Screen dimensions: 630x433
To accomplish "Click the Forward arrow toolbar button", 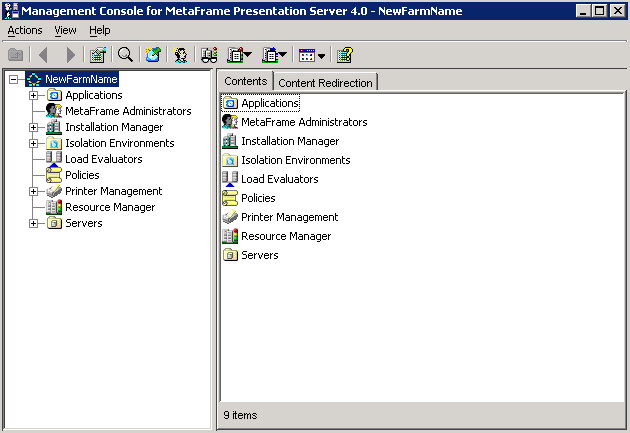I will pyautogui.click(x=70, y=55).
